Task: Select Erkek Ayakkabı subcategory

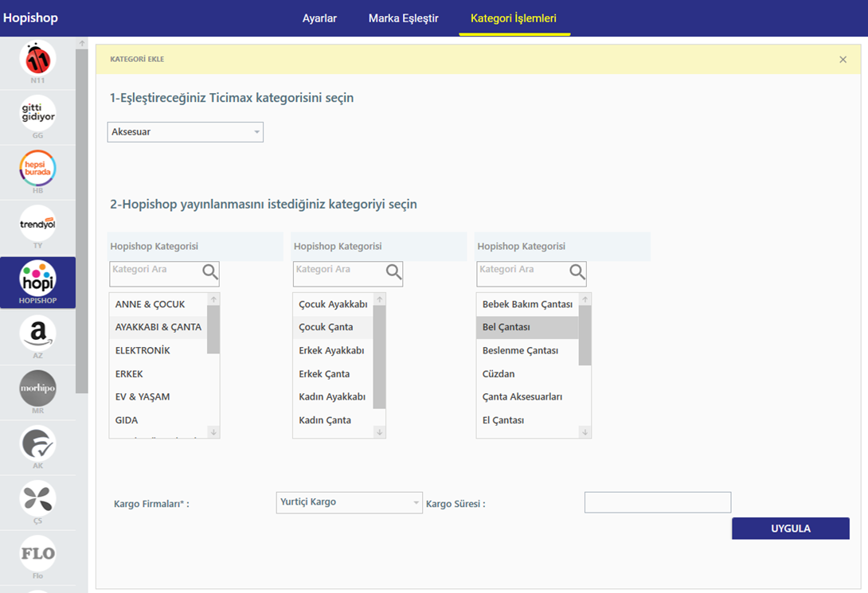Action: [333, 350]
